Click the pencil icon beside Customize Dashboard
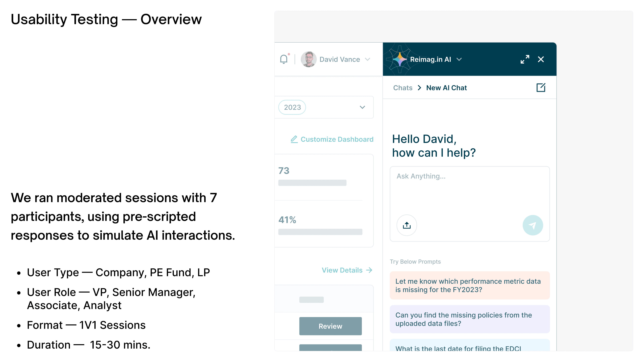The width and height of the screenshot is (644, 362). (x=294, y=139)
